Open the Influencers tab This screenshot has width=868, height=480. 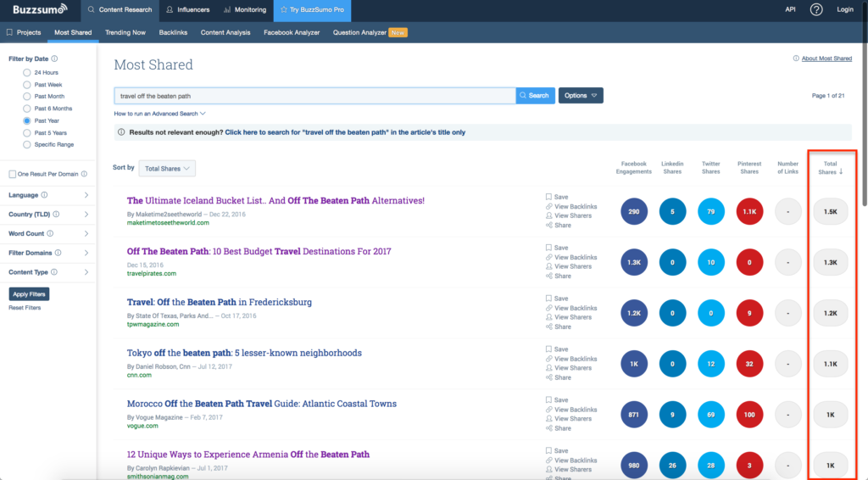188,10
